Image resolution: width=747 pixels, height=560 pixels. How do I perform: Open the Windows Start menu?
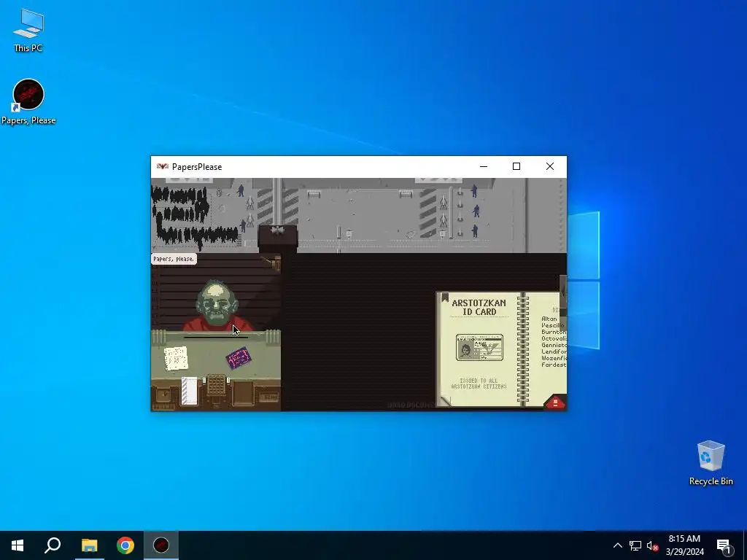18,545
